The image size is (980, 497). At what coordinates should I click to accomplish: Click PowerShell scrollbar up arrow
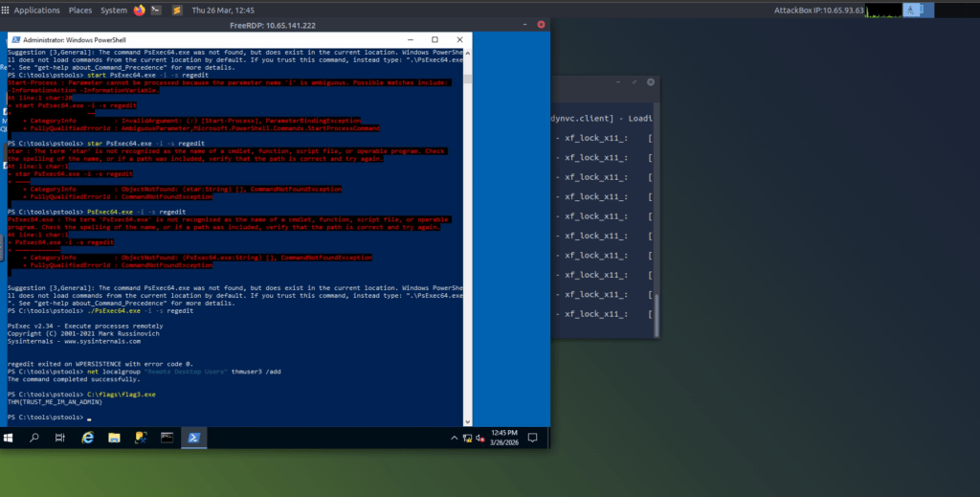pos(467,54)
